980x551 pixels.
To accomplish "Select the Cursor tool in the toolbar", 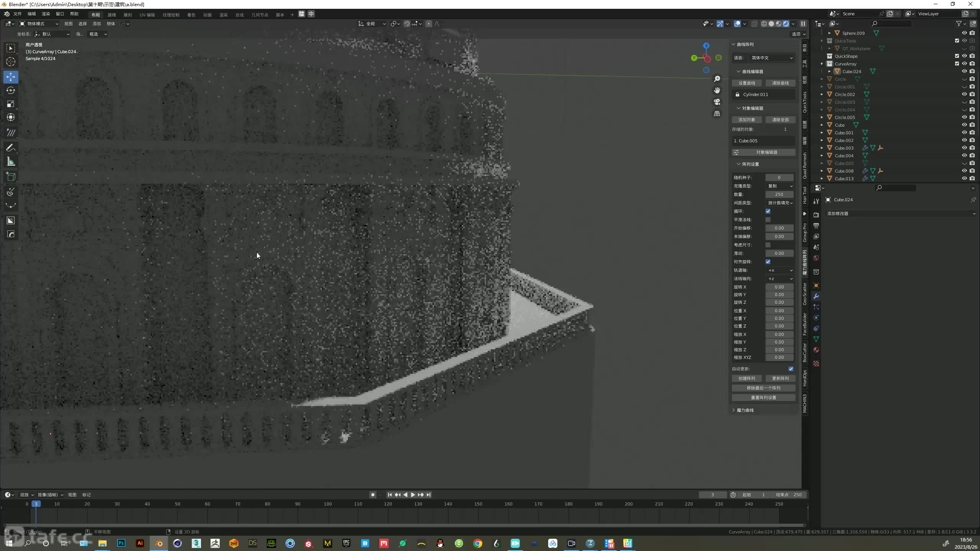I will coord(11,62).
